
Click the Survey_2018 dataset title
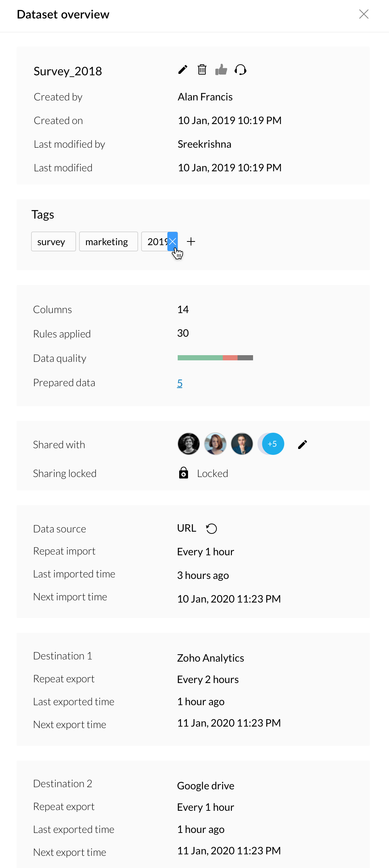68,71
